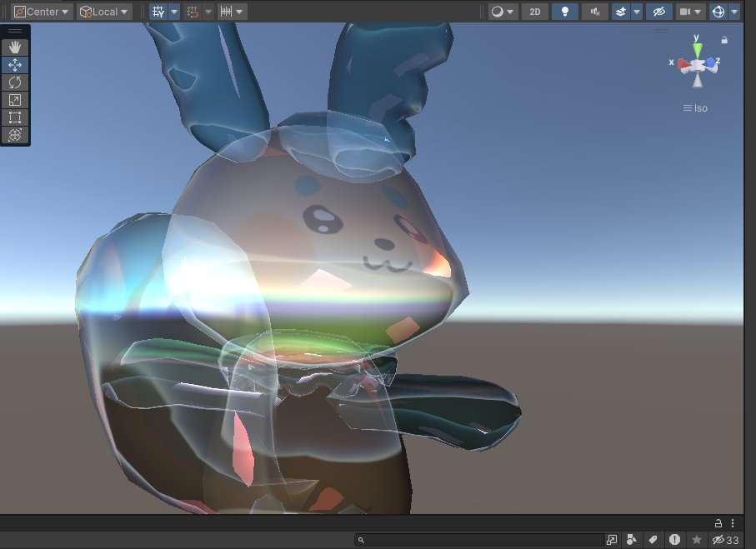756x549 pixels.
Task: Click the blue Z axis cone
Action: pos(709,62)
